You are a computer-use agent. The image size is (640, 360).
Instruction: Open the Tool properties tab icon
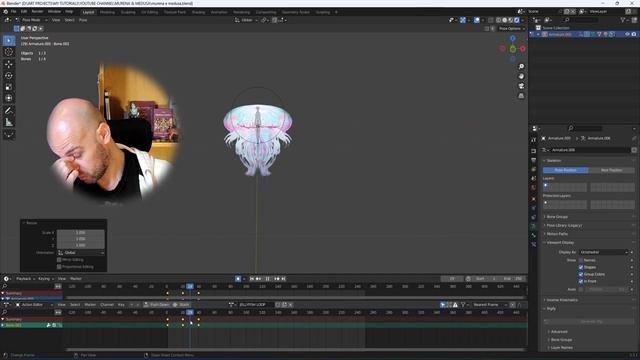pos(533,140)
